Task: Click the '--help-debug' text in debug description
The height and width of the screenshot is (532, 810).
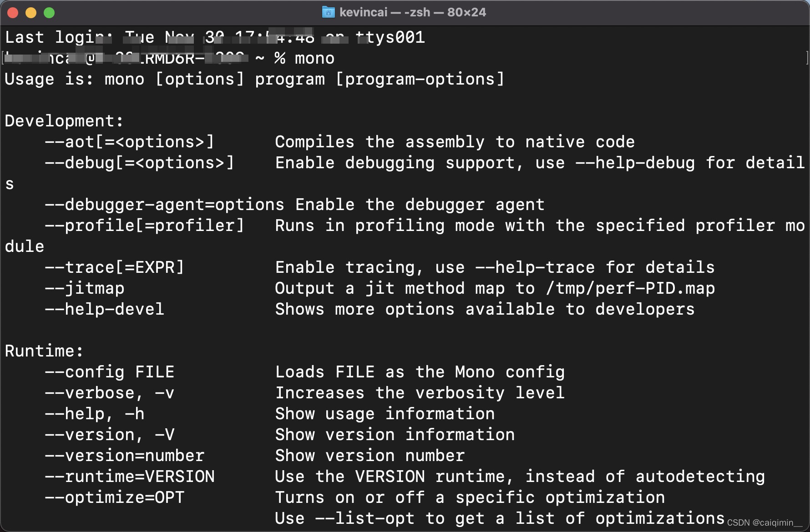Action: coord(635,163)
